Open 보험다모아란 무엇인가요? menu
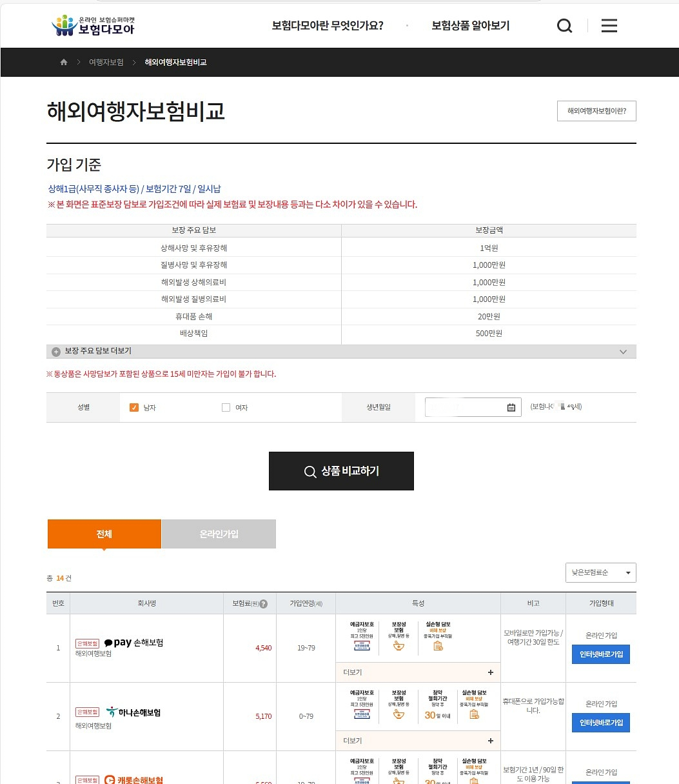The width and height of the screenshot is (679, 784). [x=328, y=26]
